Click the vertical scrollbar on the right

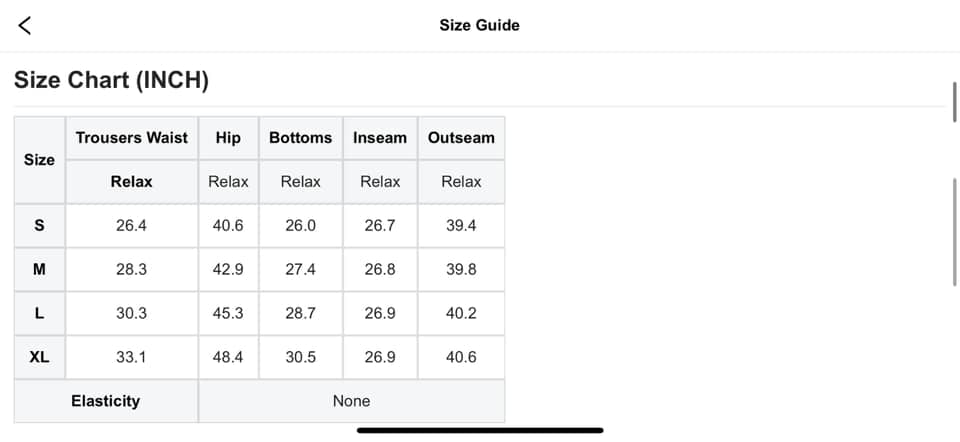pyautogui.click(x=955, y=230)
